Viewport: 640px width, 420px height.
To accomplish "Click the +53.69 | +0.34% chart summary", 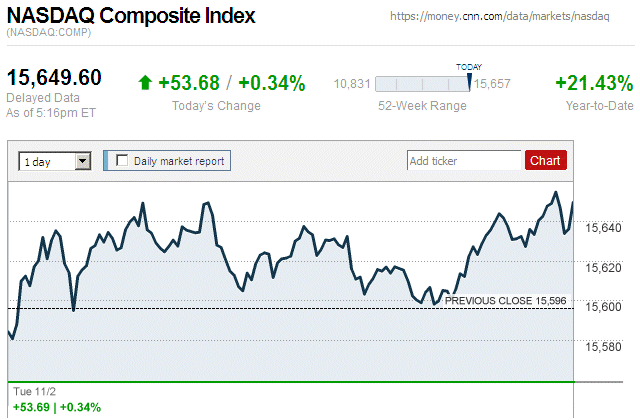I will click(x=57, y=407).
